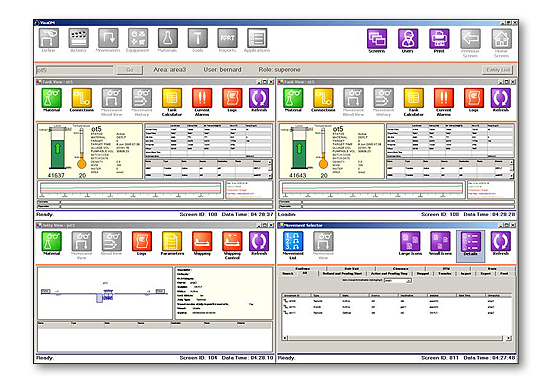The image size is (551, 376).
Task: Click the entity name input field
Action: (75, 70)
